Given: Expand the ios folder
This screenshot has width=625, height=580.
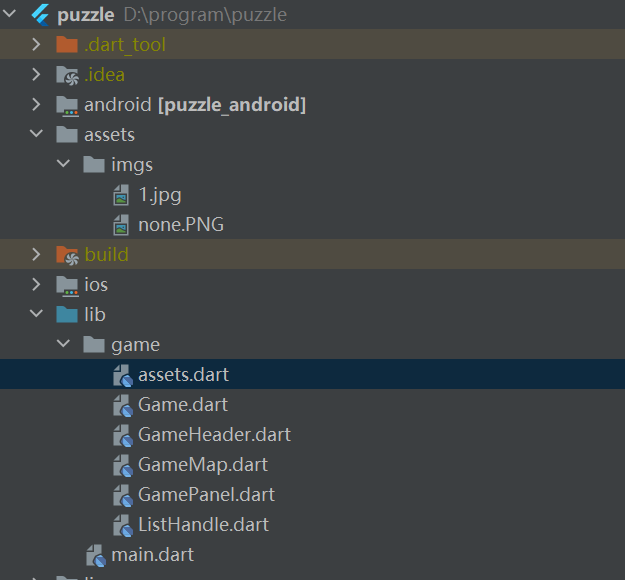Looking at the screenshot, I should point(36,285).
